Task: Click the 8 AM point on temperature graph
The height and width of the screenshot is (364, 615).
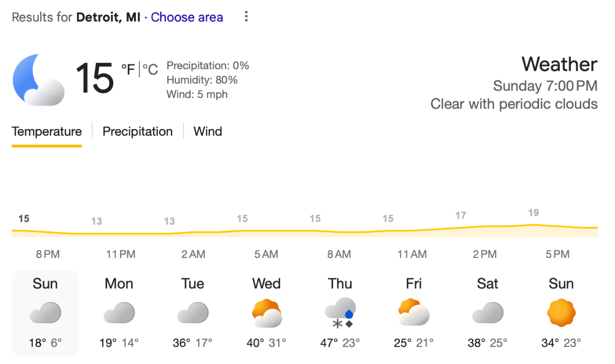Action: coord(339,231)
